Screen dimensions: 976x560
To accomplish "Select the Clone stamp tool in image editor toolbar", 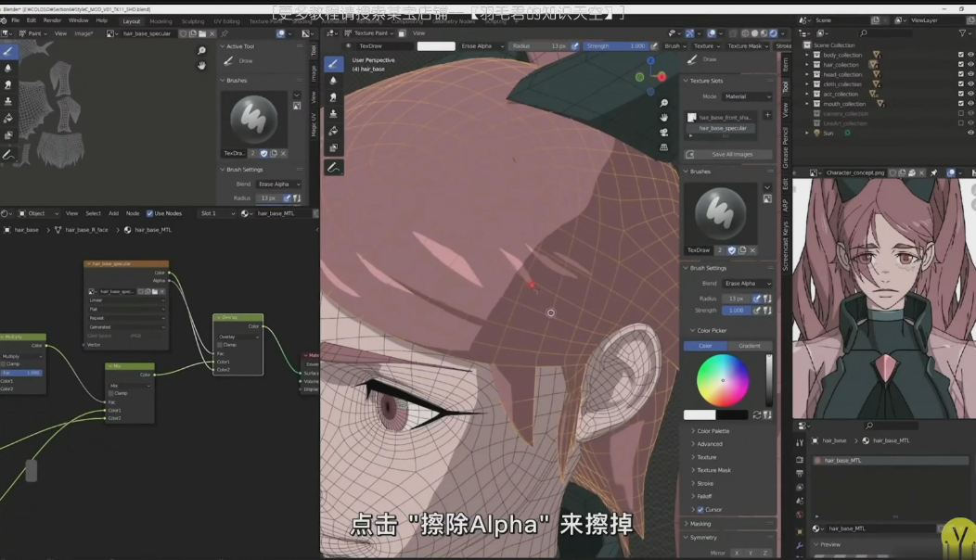I will tap(8, 101).
